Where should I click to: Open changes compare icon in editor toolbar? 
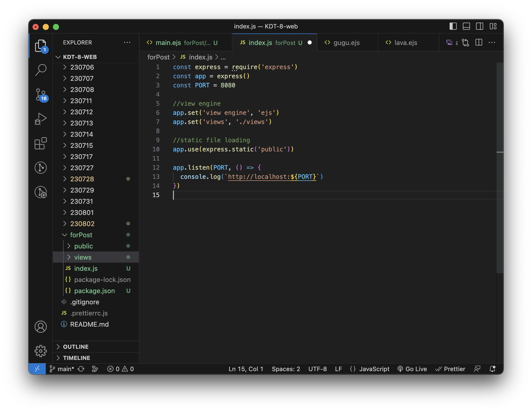click(465, 43)
